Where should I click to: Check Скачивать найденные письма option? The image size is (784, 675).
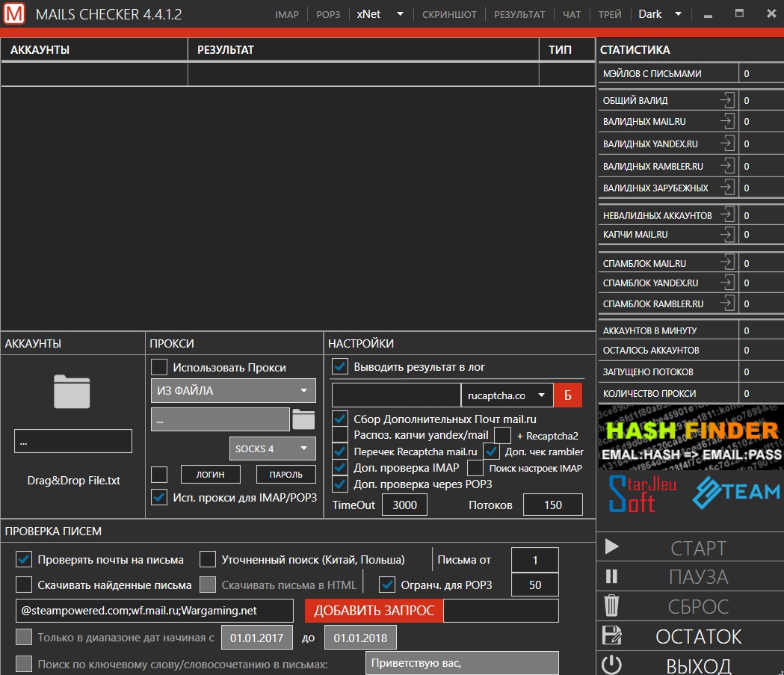click(x=25, y=585)
